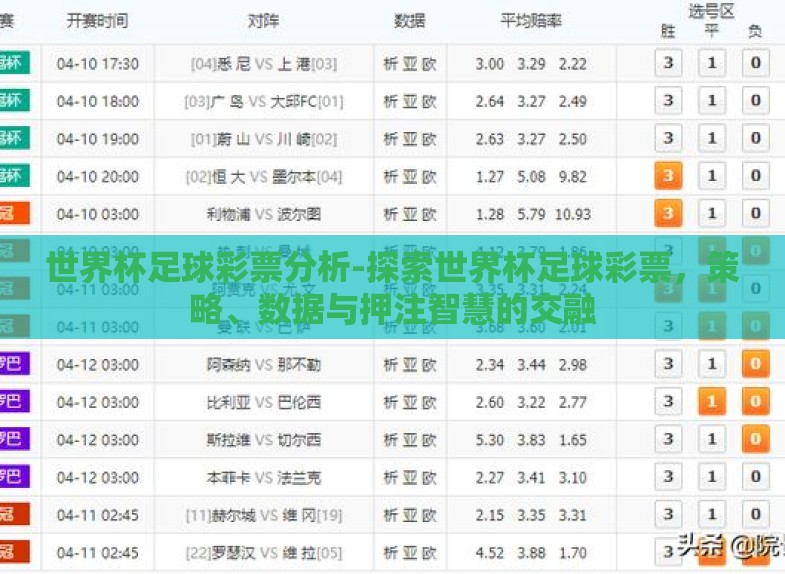Select 0 for 本菲卡 VS 法兰克
785x574 pixels.
coord(755,476)
